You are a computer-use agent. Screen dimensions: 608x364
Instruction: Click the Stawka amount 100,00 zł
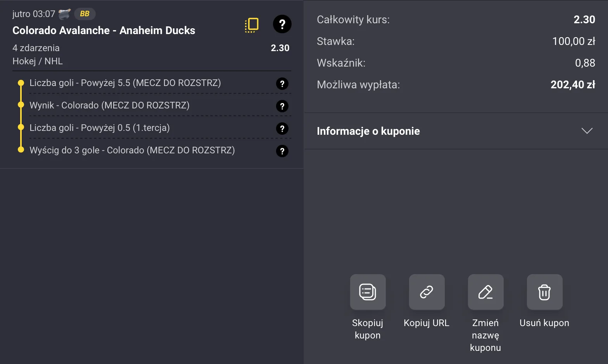574,41
